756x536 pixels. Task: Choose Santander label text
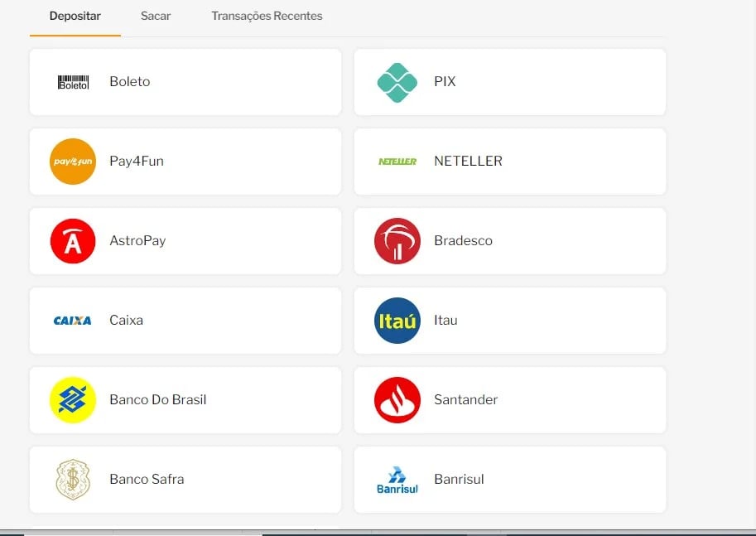(x=465, y=400)
